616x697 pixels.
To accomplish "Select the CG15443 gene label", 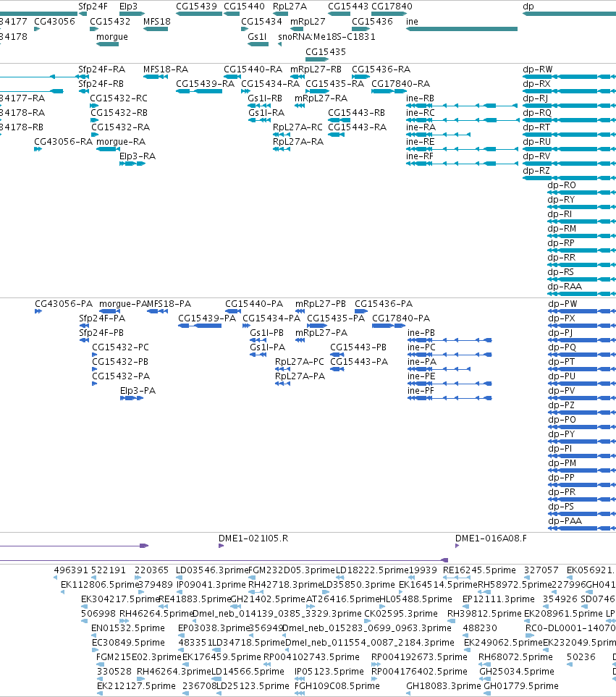I will [348, 7].
